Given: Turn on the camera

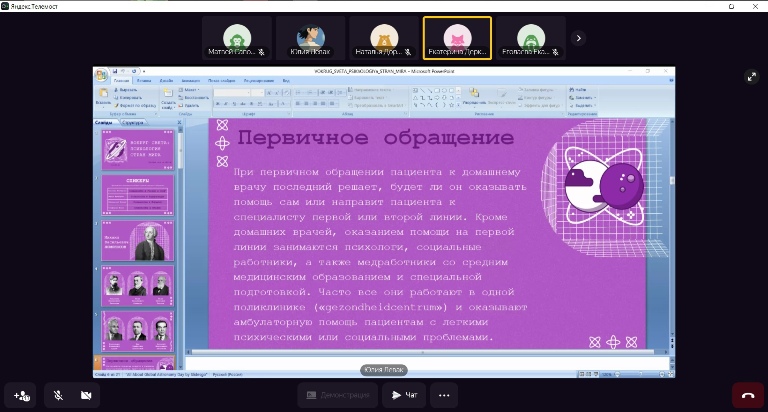Looking at the screenshot, I should pyautogui.click(x=85, y=395).
